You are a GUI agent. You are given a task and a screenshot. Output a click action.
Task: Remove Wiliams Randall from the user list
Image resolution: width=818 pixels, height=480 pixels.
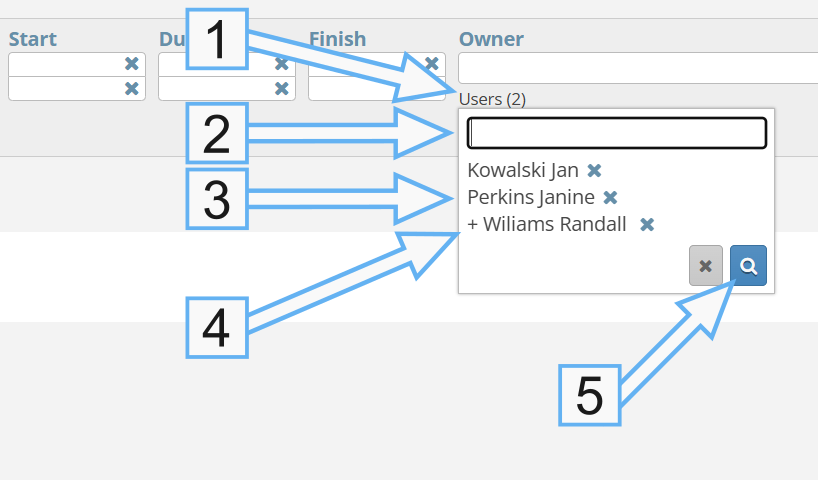647,224
